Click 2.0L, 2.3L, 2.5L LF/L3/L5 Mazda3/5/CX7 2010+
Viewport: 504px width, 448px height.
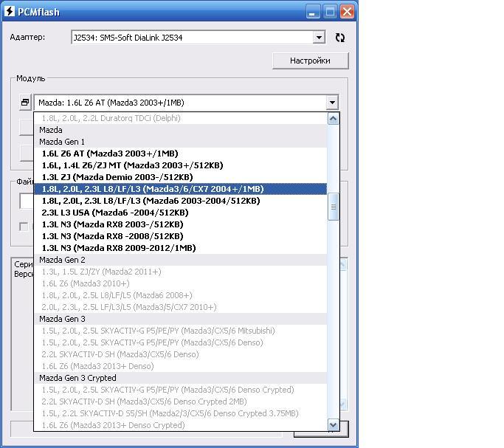pos(180,307)
